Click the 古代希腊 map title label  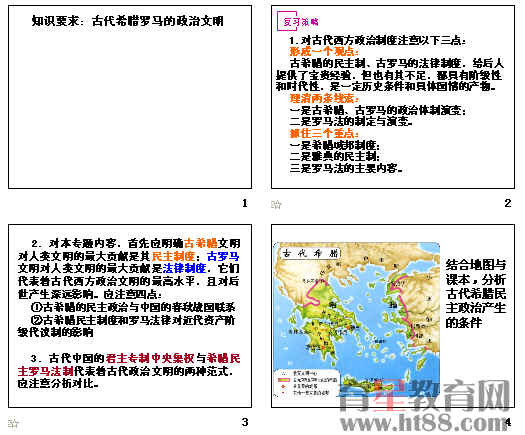(x=310, y=253)
